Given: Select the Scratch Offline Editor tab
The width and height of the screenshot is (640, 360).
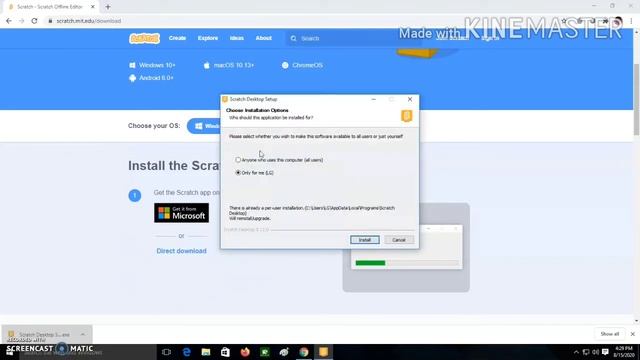Looking at the screenshot, I should [51, 7].
